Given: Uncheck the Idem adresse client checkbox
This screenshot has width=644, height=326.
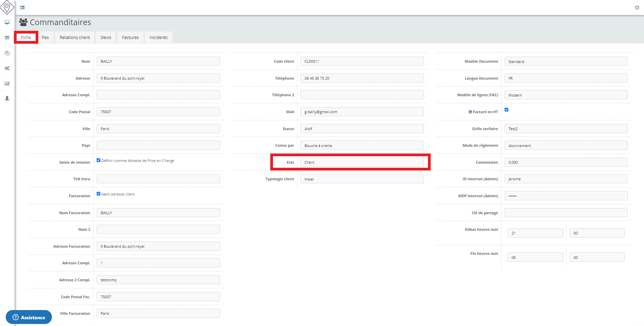Looking at the screenshot, I should point(99,194).
